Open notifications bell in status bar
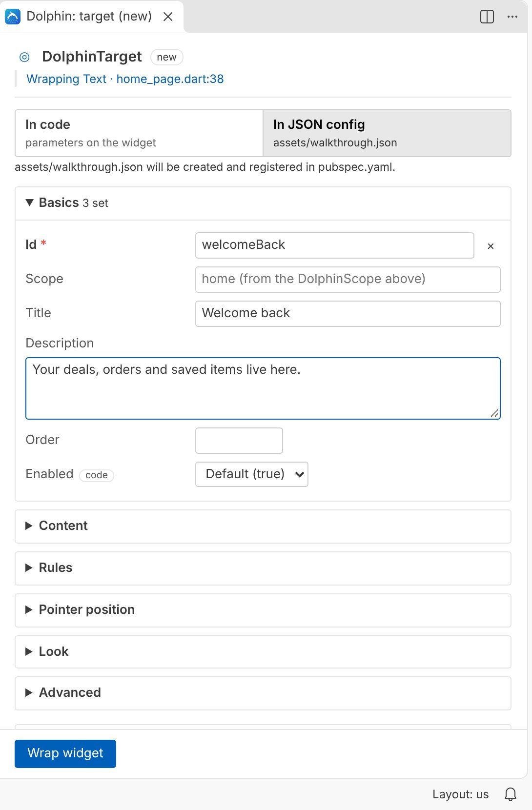This screenshot has height=810, width=532. (x=510, y=794)
